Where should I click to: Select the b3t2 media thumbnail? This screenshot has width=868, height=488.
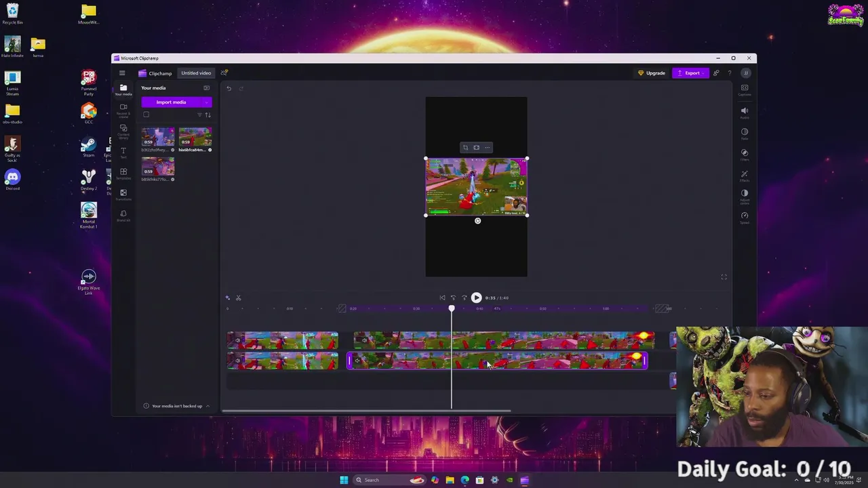pyautogui.click(x=158, y=137)
